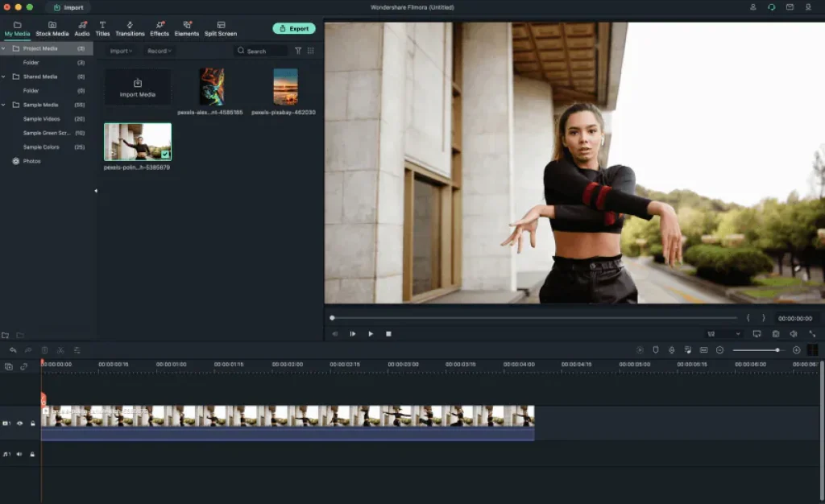Switch to the Transitions tab
The image size is (825, 504).
click(130, 29)
